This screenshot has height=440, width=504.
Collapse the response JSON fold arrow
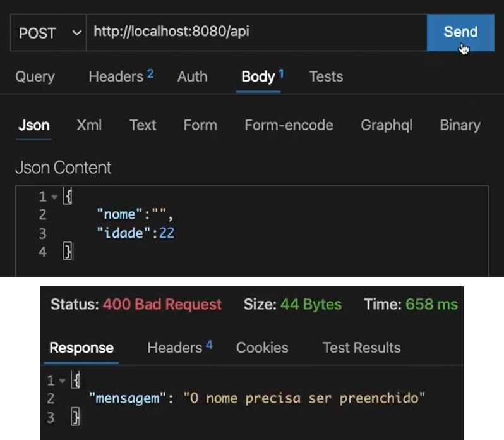61,381
